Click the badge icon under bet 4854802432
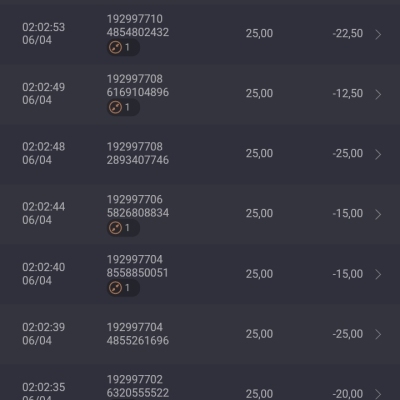This screenshot has height=400, width=400. tap(123, 47)
